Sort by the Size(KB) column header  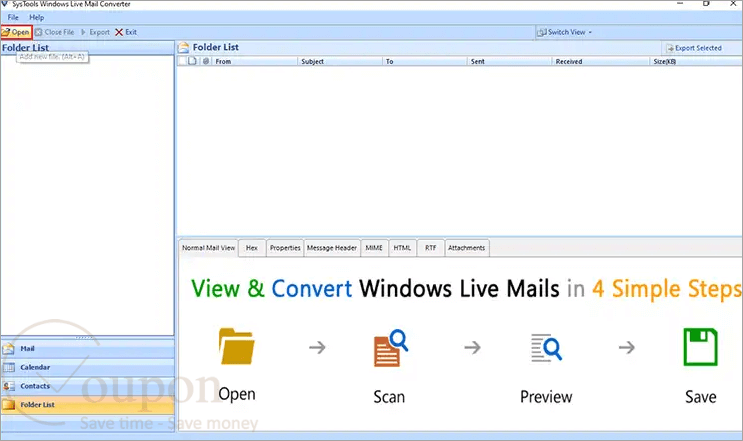(x=696, y=62)
